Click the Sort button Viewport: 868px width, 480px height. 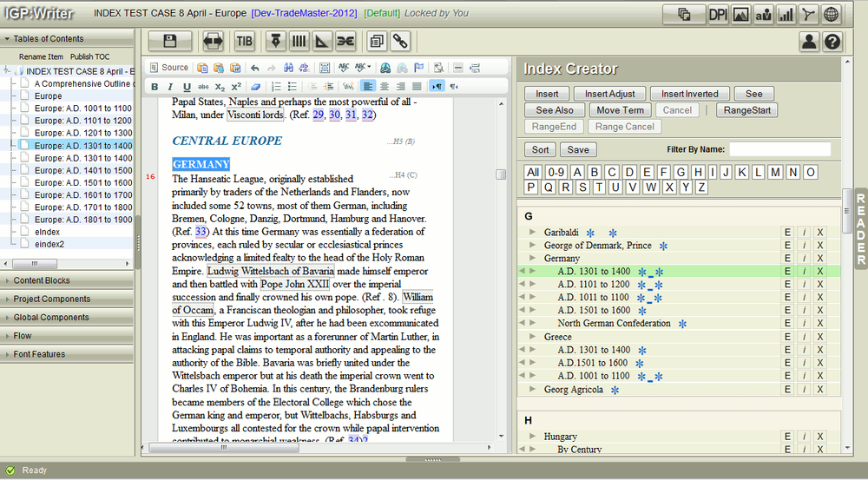[540, 149]
